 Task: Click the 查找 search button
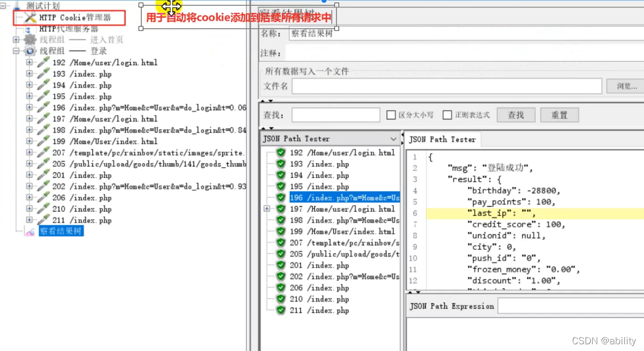(x=515, y=115)
